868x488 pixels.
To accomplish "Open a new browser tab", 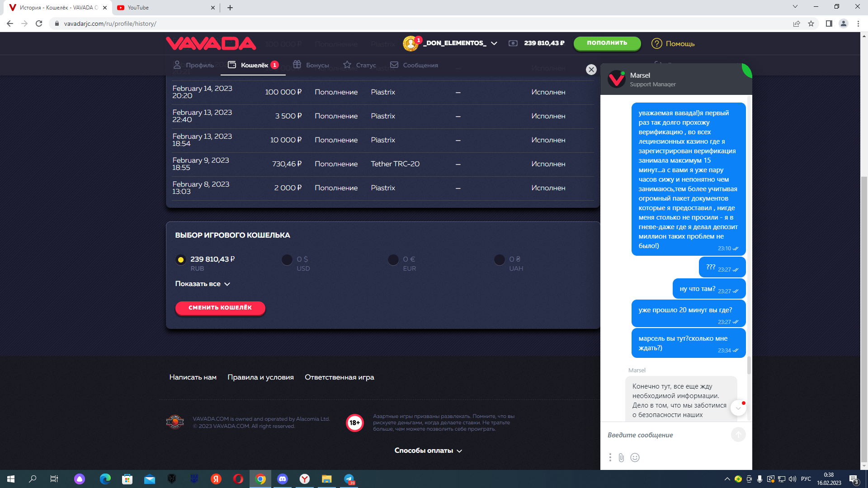I will pos(230,8).
